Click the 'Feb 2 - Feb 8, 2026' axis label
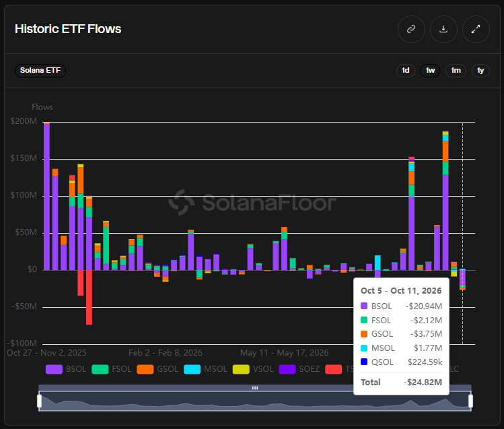 tap(166, 353)
